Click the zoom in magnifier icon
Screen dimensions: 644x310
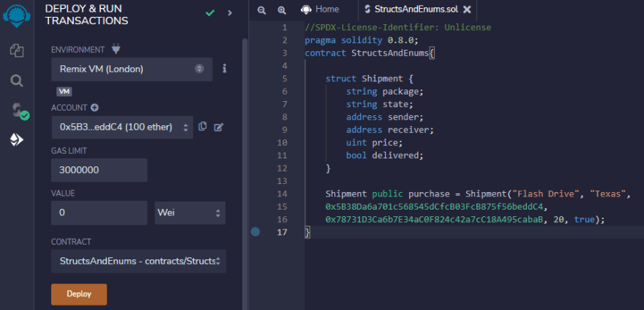(282, 10)
